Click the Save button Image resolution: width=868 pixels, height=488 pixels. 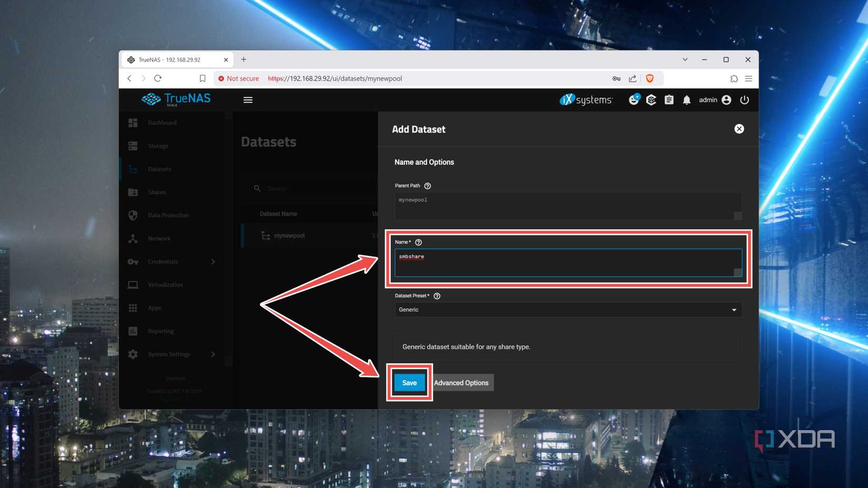point(409,383)
